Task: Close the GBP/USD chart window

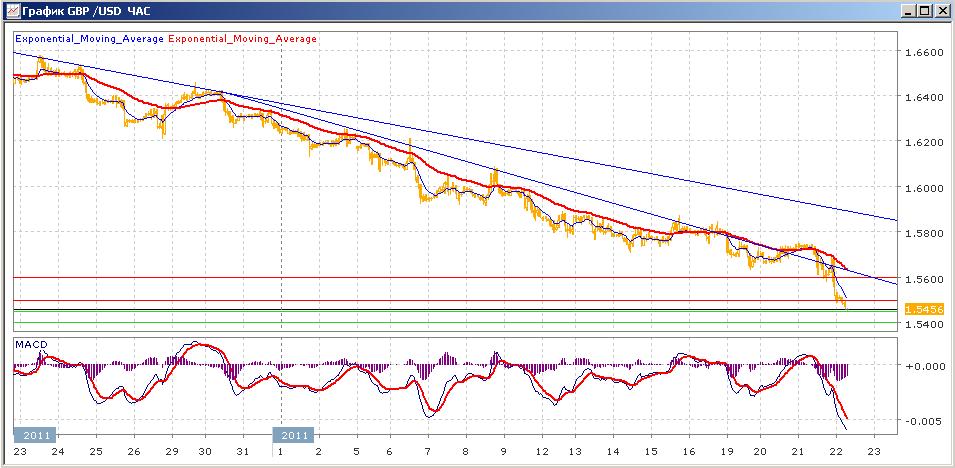Action: pyautogui.click(x=942, y=11)
